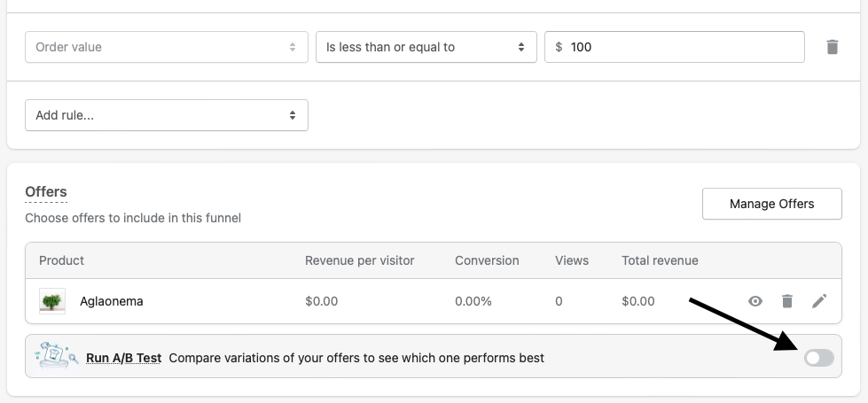Click the Conversion column header

pos(487,260)
